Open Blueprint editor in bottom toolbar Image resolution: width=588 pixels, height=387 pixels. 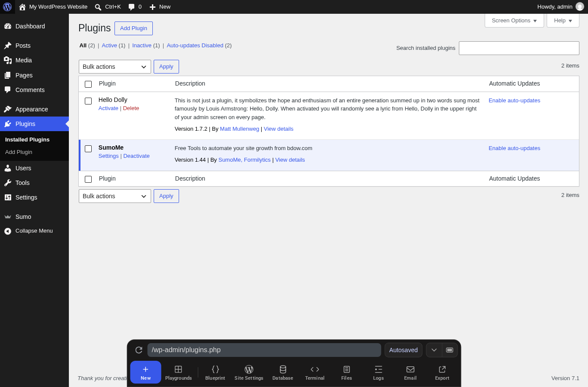click(x=215, y=372)
